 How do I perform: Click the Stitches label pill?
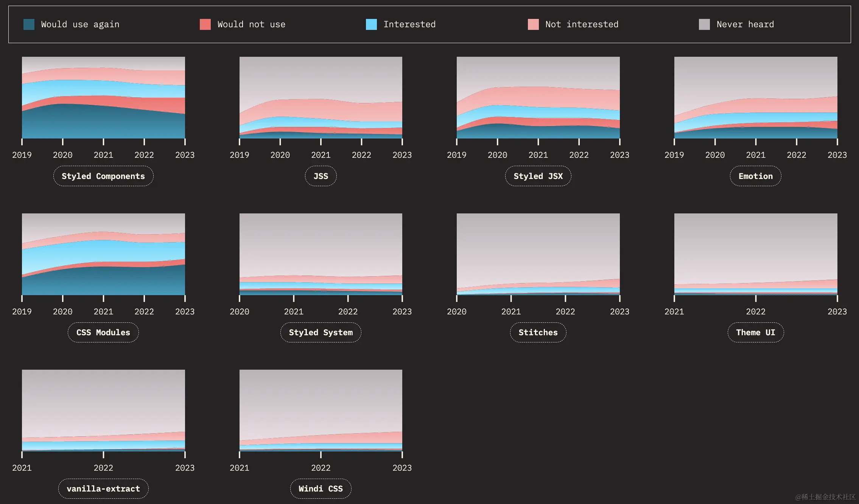tap(538, 333)
